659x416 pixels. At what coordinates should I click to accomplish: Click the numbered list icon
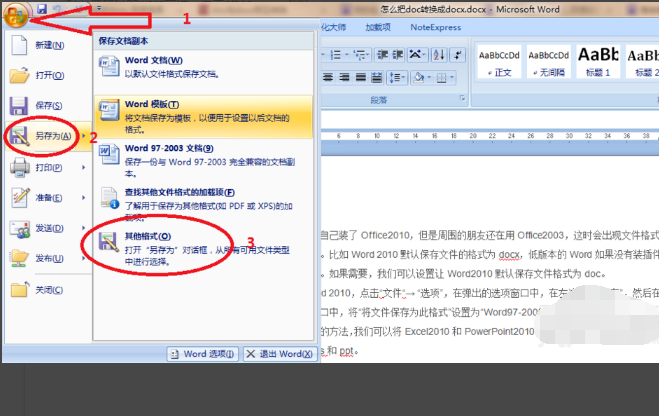(x=335, y=55)
